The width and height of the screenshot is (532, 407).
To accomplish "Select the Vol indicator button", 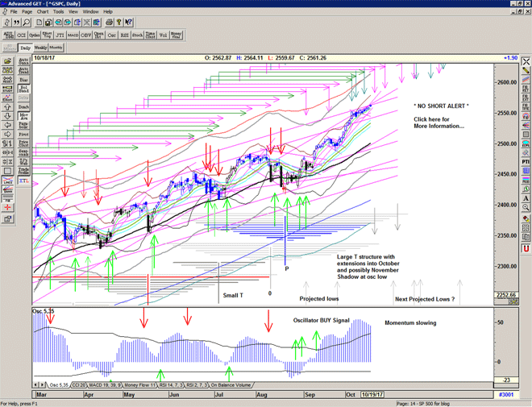I will tap(161, 35).
